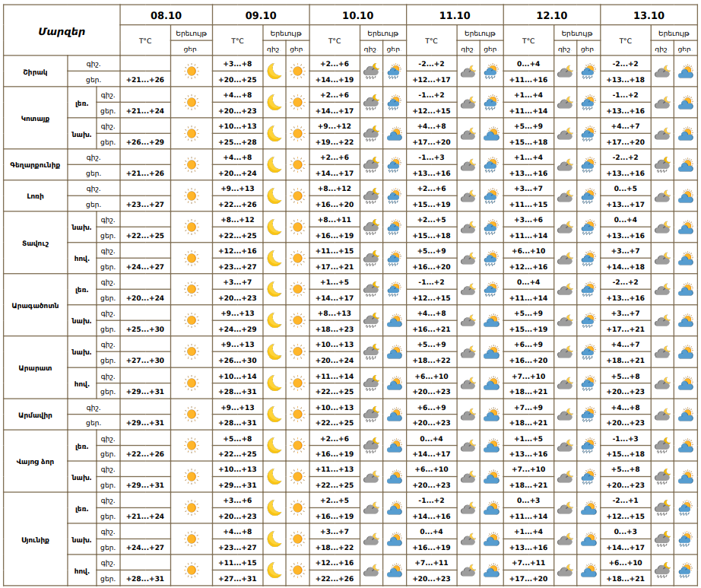Click the 10.10 date column header
This screenshot has height=588, width=701.
357,15
